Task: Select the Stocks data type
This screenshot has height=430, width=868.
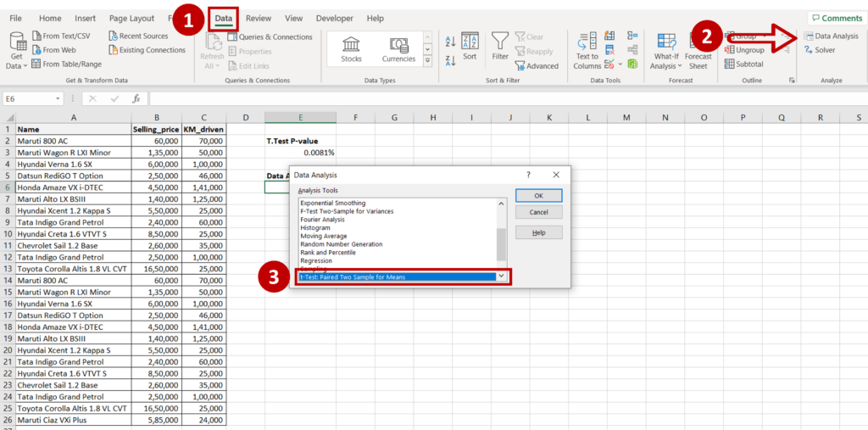Action: point(351,50)
